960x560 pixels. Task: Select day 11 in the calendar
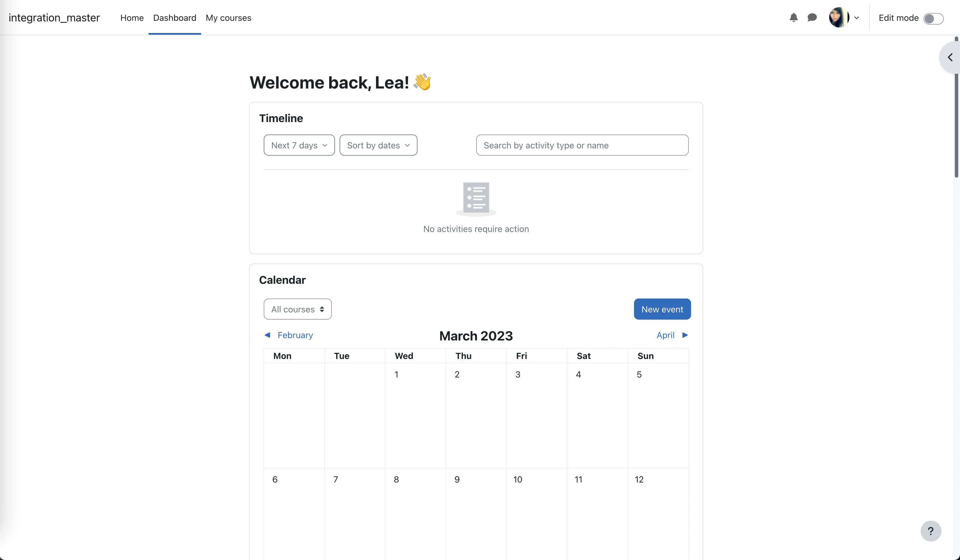coord(578,480)
